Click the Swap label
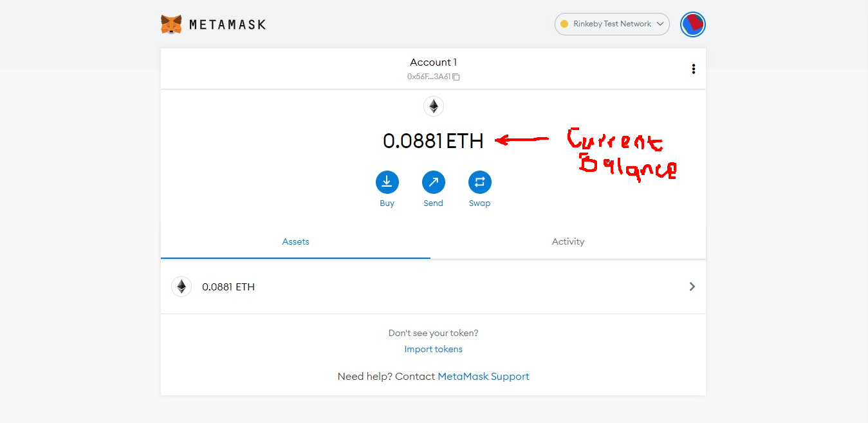868x423 pixels. click(480, 203)
